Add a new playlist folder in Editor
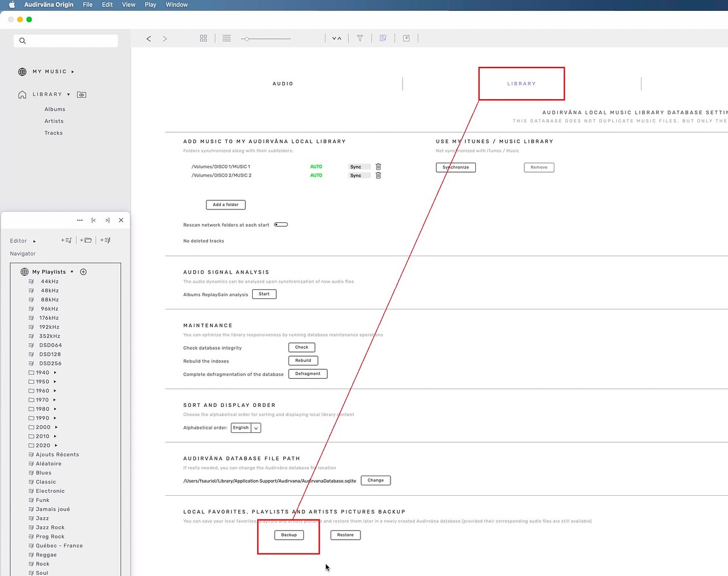 pos(86,240)
